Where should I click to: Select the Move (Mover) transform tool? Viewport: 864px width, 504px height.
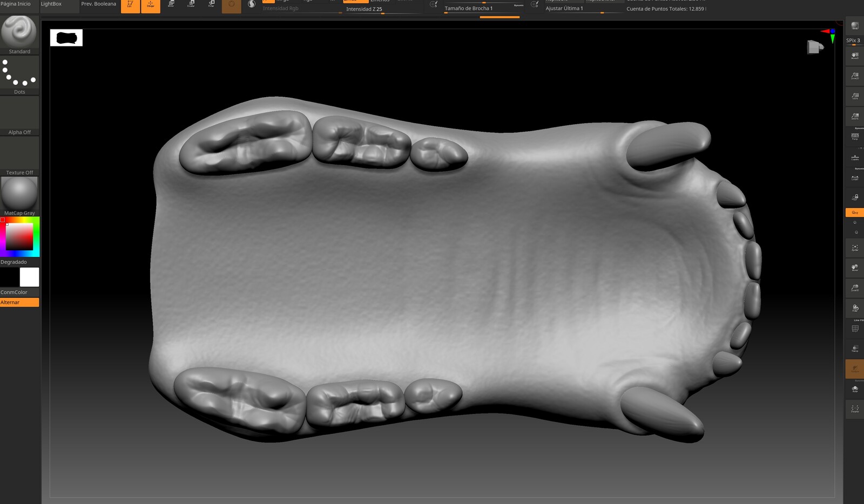pos(171,5)
